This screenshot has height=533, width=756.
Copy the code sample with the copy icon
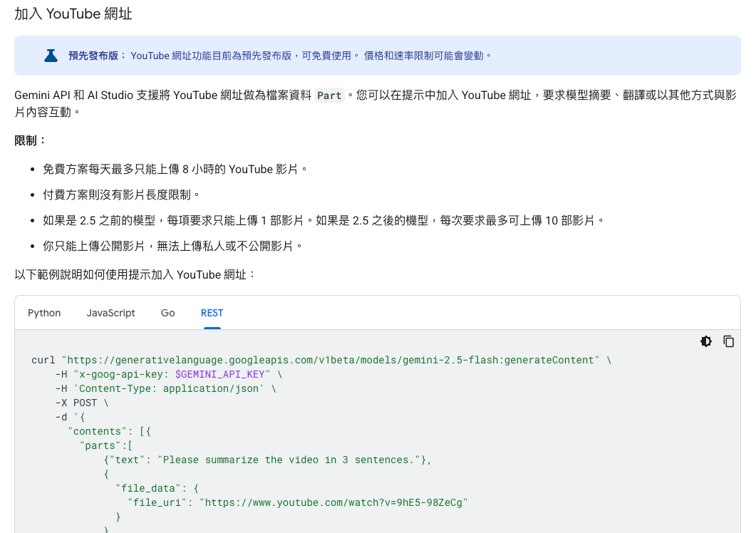728,341
